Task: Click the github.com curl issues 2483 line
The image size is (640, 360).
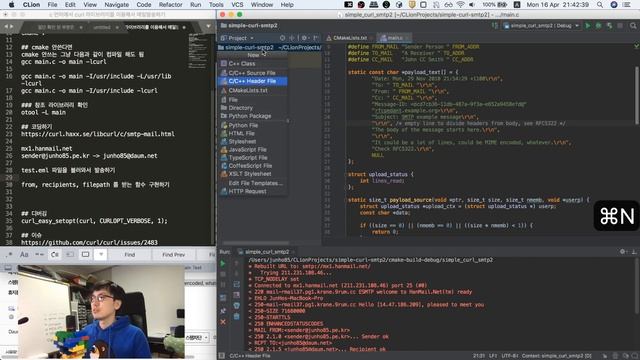Action: click(89, 242)
